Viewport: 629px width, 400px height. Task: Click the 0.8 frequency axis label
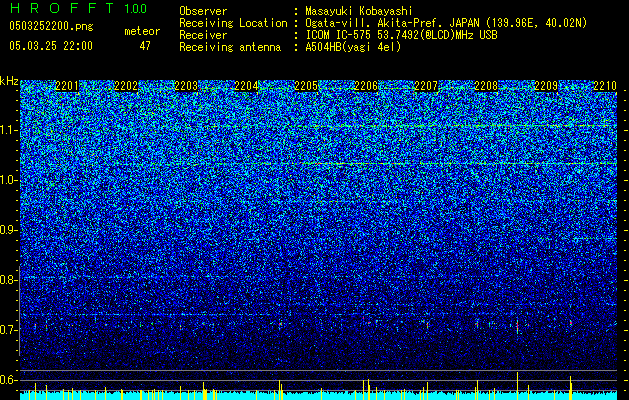[x=7, y=280]
